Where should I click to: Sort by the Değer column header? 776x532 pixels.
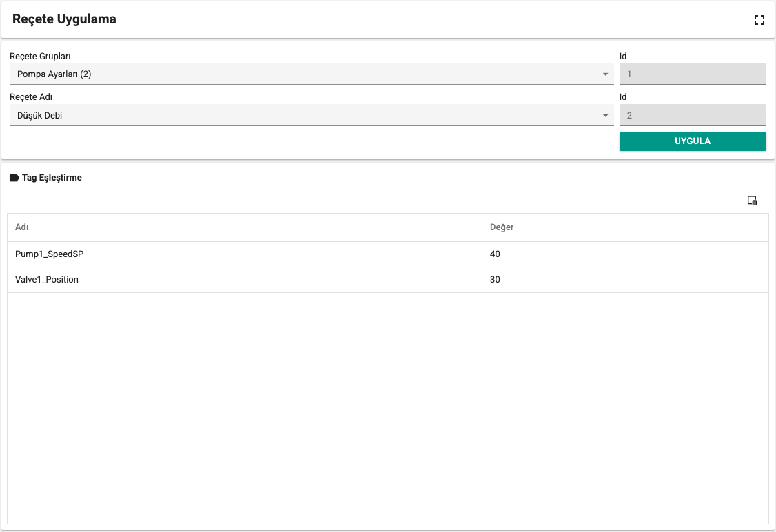502,227
